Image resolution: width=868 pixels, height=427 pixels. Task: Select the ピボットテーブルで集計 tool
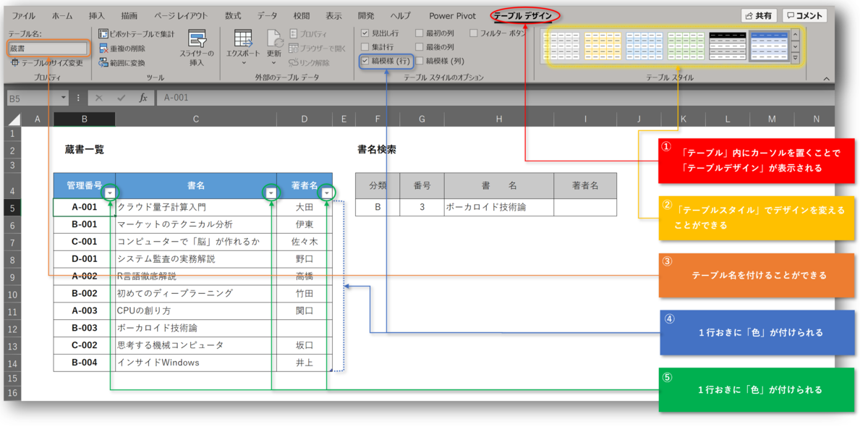(137, 34)
